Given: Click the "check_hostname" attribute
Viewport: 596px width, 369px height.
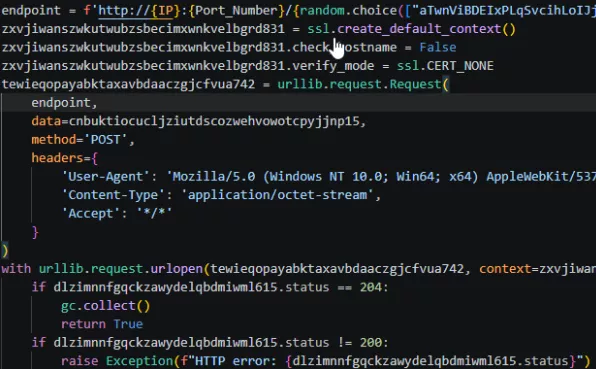Looking at the screenshot, I should click(344, 48).
